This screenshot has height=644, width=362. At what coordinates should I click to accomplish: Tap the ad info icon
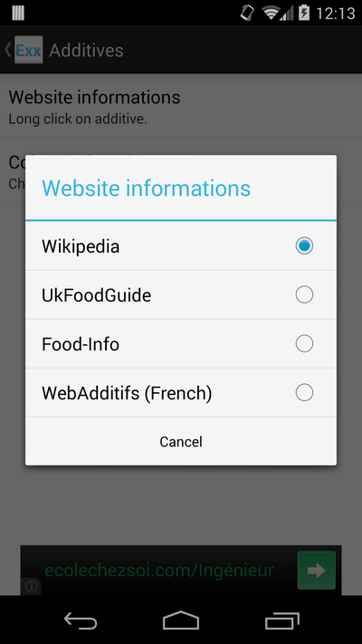(x=31, y=587)
